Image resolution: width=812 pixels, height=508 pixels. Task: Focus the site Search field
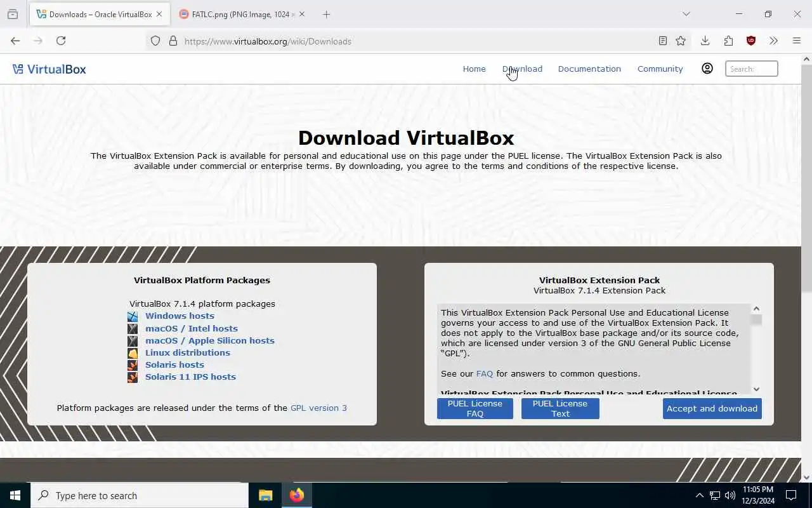coord(751,69)
